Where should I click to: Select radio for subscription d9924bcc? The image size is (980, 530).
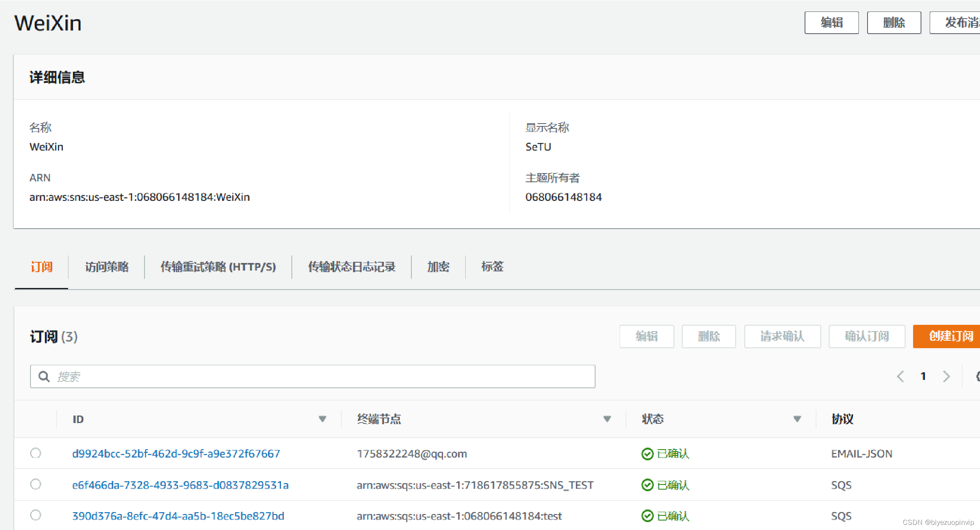36,453
